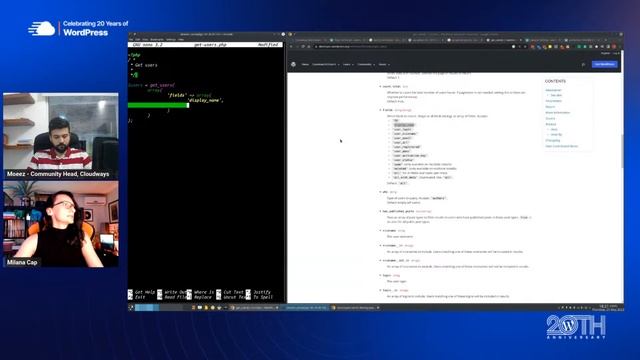Open the search icon in the WordPress.org header
Screen dimensions: 640x360
(x=583, y=64)
